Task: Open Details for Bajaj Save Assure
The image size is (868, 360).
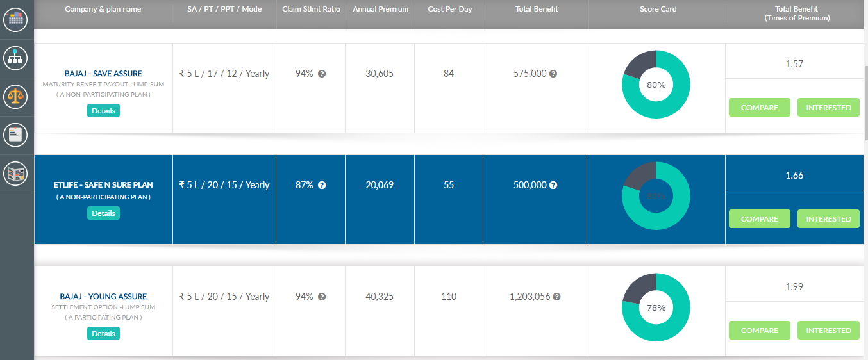Action: [103, 111]
